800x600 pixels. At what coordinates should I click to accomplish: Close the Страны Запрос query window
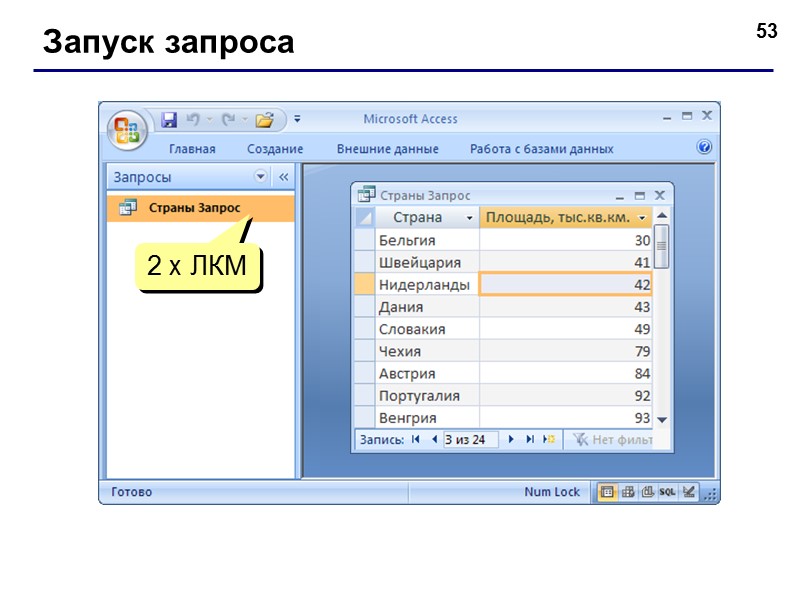pyautogui.click(x=660, y=195)
